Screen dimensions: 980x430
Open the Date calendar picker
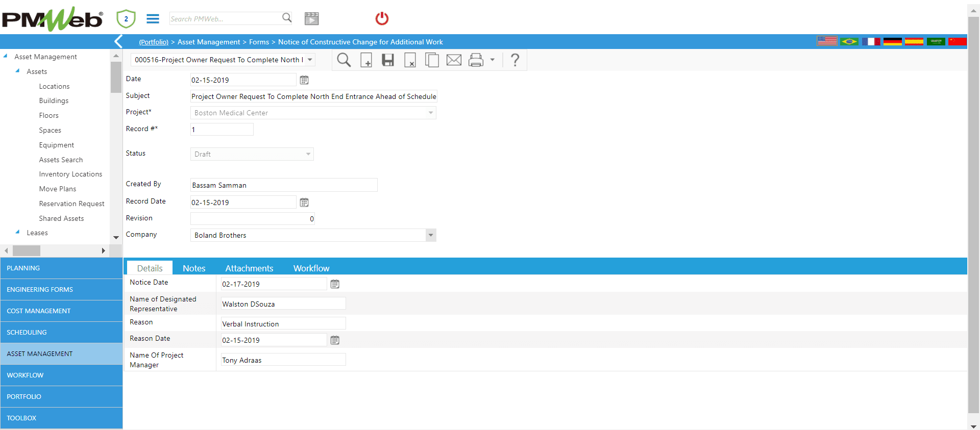pyautogui.click(x=304, y=80)
